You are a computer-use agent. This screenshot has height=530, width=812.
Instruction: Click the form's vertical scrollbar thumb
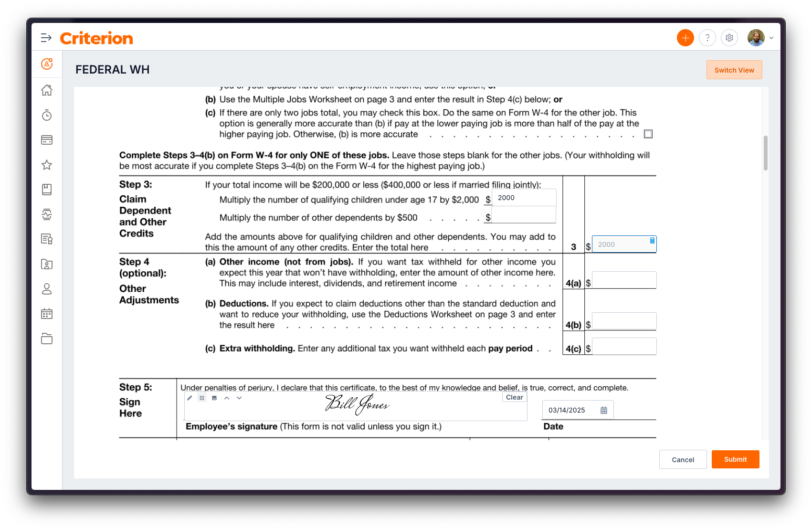765,153
